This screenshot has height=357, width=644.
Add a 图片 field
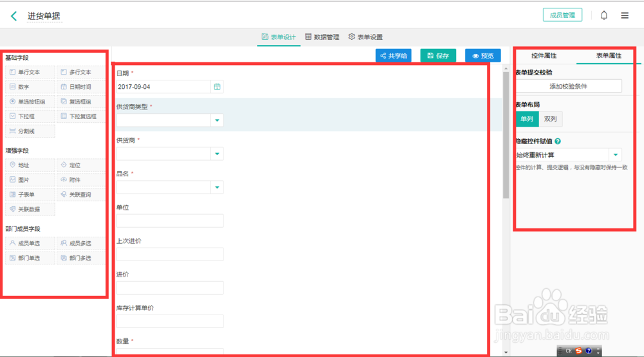click(x=30, y=180)
